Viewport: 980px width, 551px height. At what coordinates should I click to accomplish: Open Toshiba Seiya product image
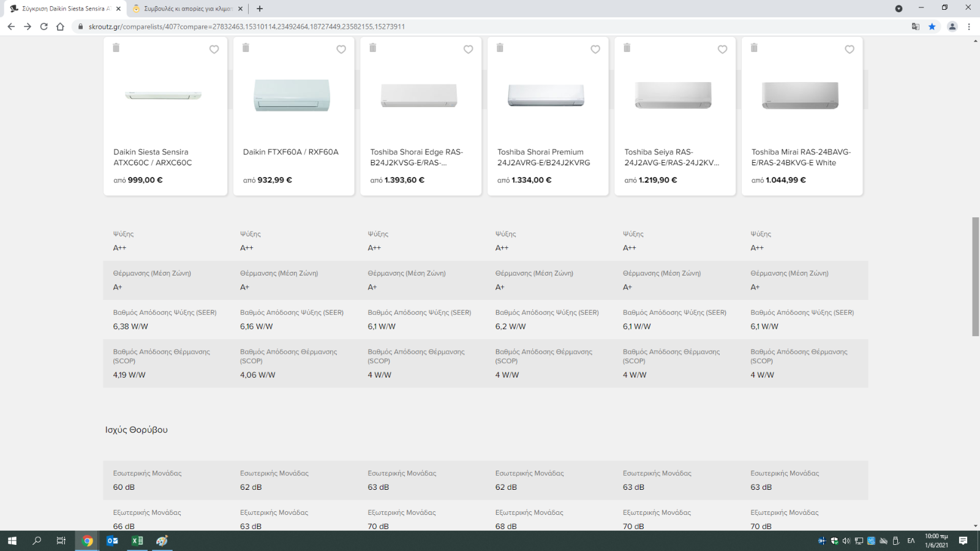(673, 95)
